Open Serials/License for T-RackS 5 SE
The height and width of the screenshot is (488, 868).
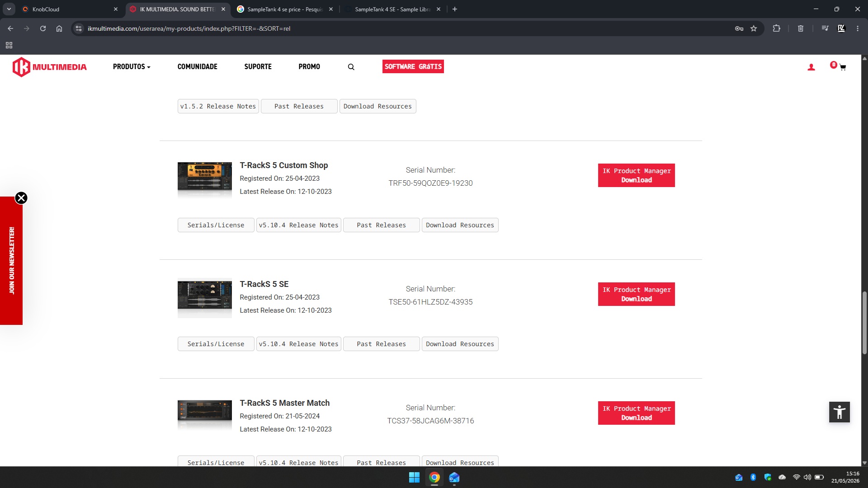[216, 344]
